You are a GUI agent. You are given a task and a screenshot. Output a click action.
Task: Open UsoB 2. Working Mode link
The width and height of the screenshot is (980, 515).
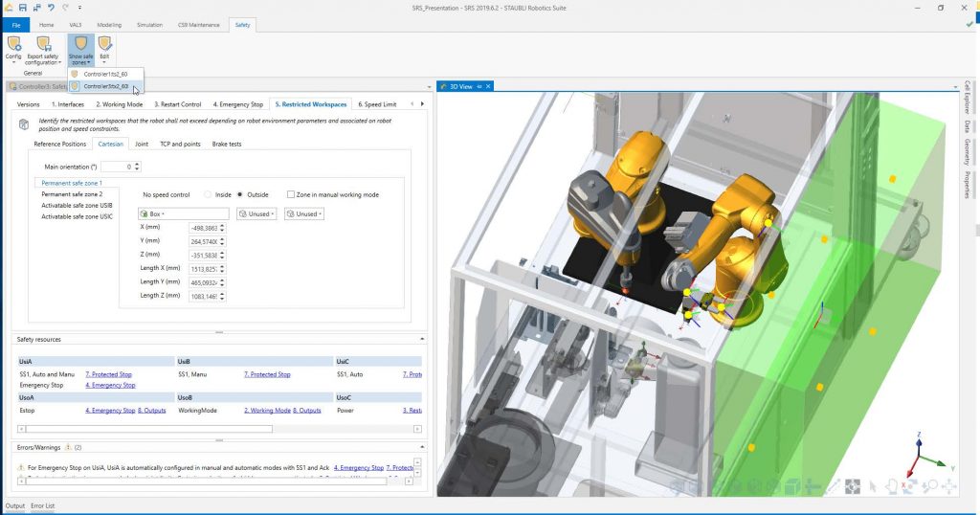click(267, 411)
